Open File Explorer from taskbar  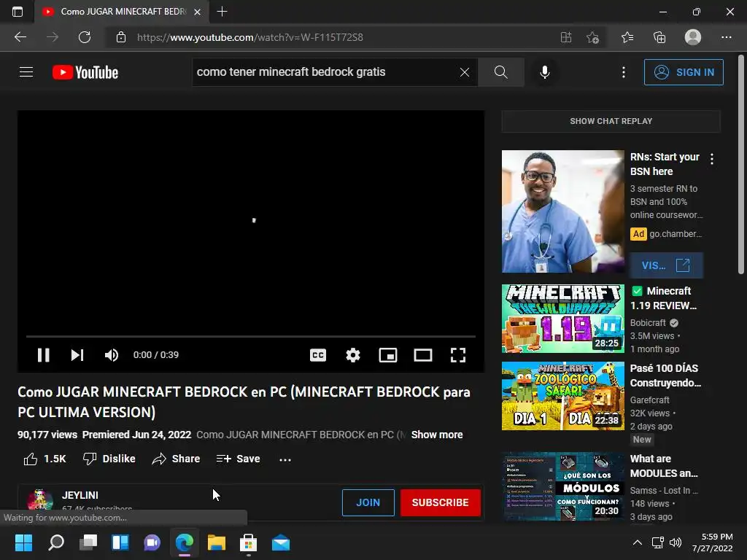tap(216, 542)
